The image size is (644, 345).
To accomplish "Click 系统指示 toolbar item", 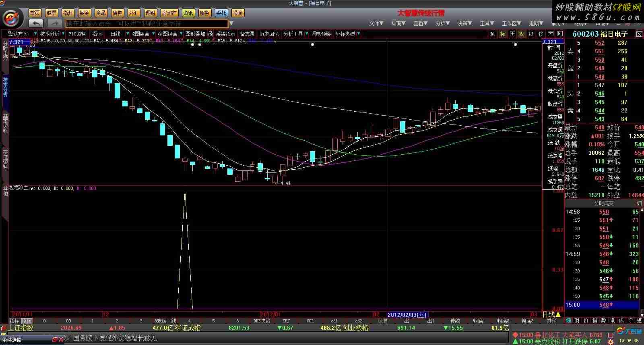I will (225, 34).
